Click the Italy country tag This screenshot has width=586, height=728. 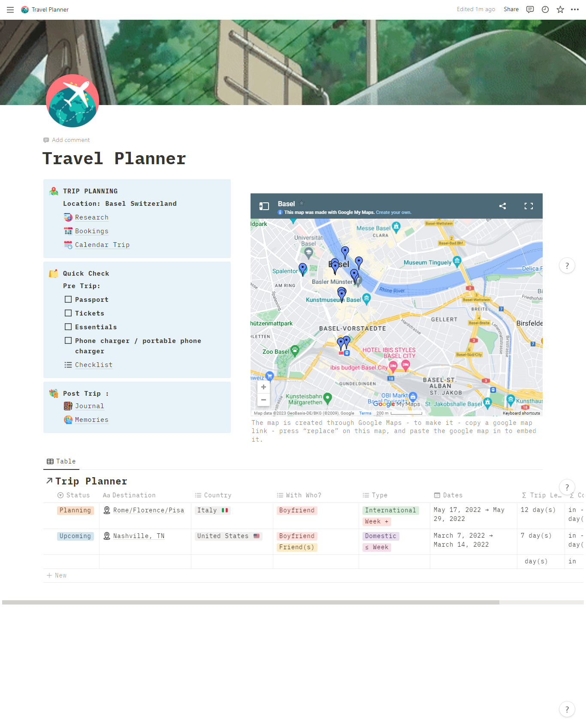click(x=213, y=510)
